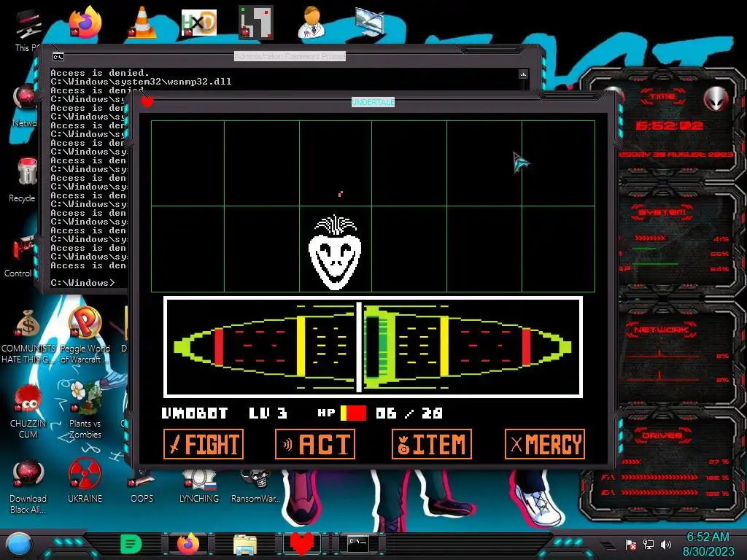
Task: Click the LV 3 level text
Action: click(268, 413)
